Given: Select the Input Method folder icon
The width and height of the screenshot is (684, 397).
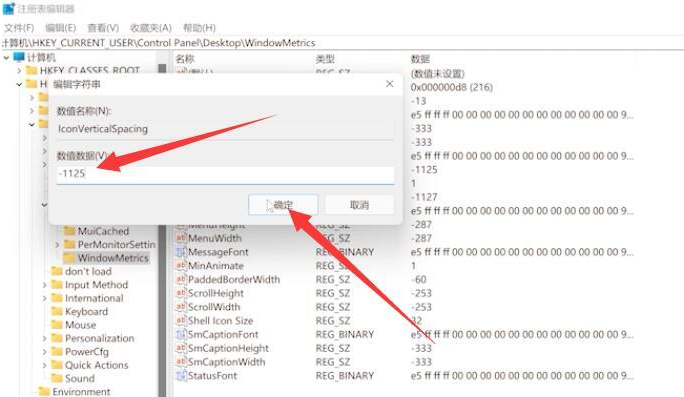Looking at the screenshot, I should pos(57,285).
